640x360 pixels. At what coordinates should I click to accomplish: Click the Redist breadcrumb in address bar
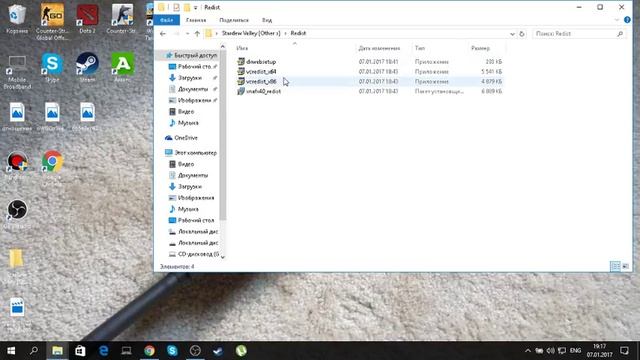pos(298,33)
